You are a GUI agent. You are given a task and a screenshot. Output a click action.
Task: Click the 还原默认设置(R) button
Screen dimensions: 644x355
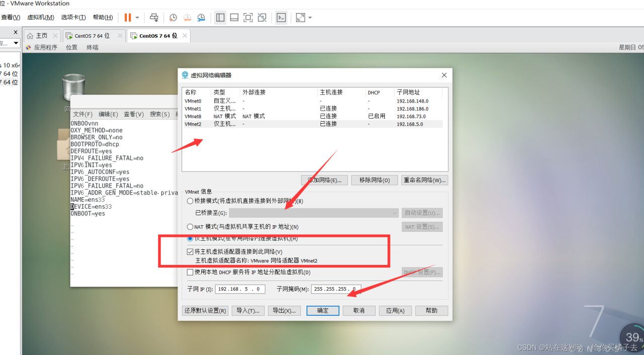coord(205,311)
